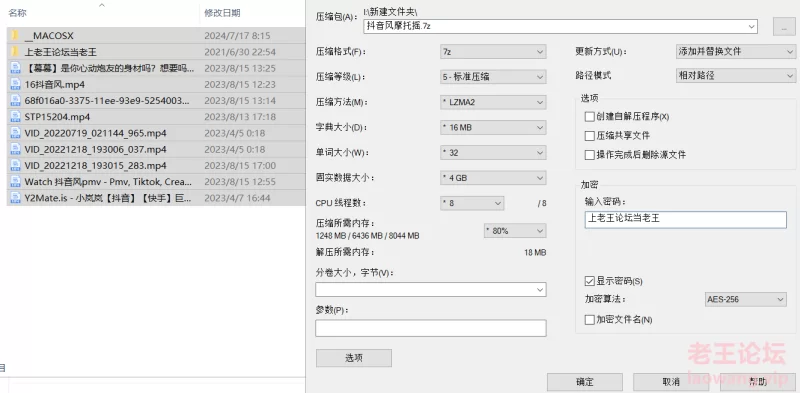Select the 68f016a0-3375-11ee file name

tap(107, 101)
